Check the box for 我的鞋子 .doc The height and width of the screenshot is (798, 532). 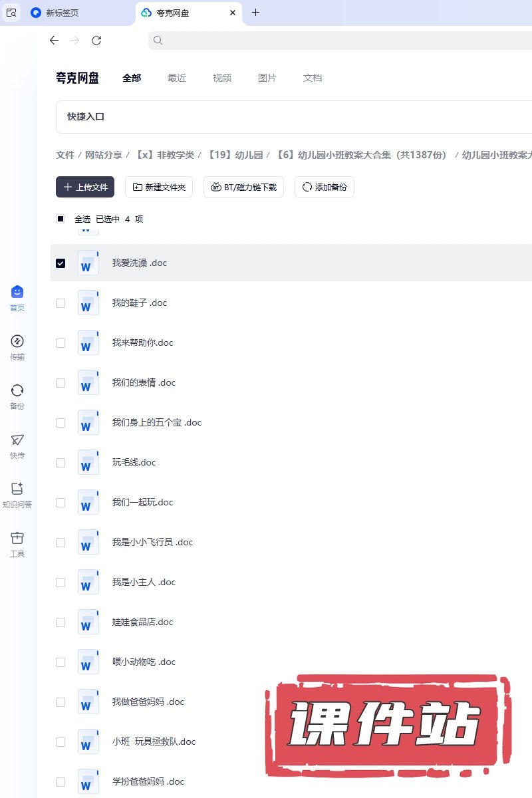[61, 303]
